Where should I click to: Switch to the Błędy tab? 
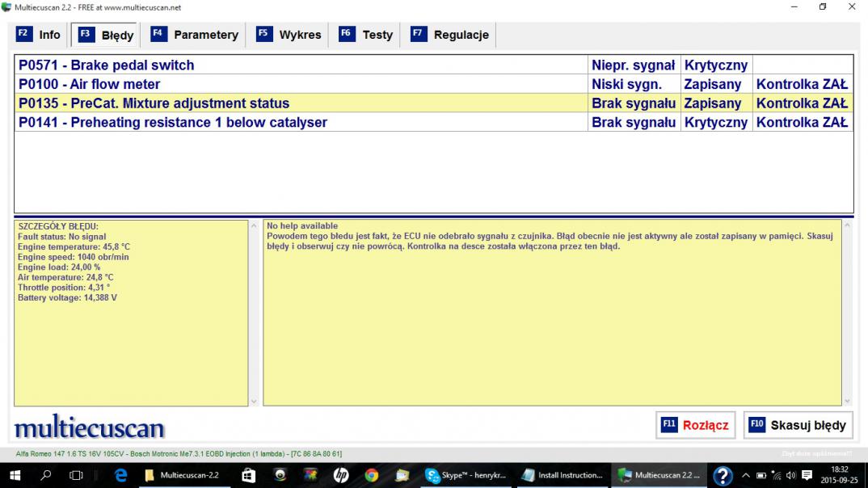tap(106, 36)
